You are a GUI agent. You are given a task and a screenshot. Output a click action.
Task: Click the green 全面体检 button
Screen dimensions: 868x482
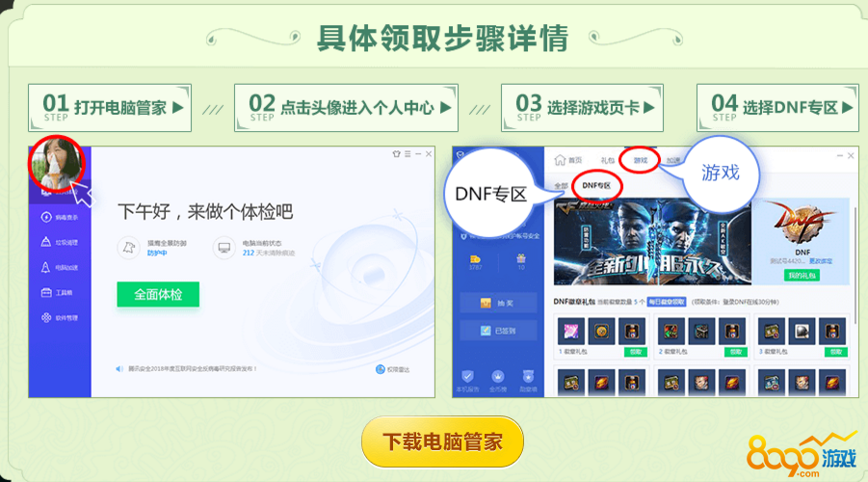pos(158,294)
